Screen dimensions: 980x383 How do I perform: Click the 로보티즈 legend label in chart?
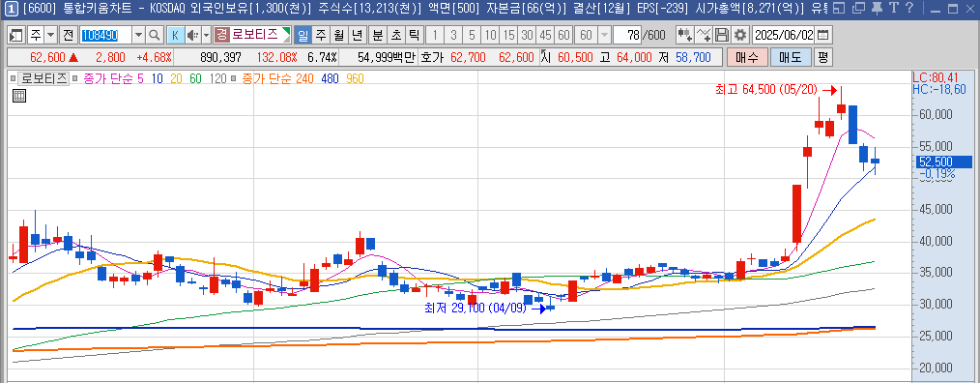(x=43, y=79)
